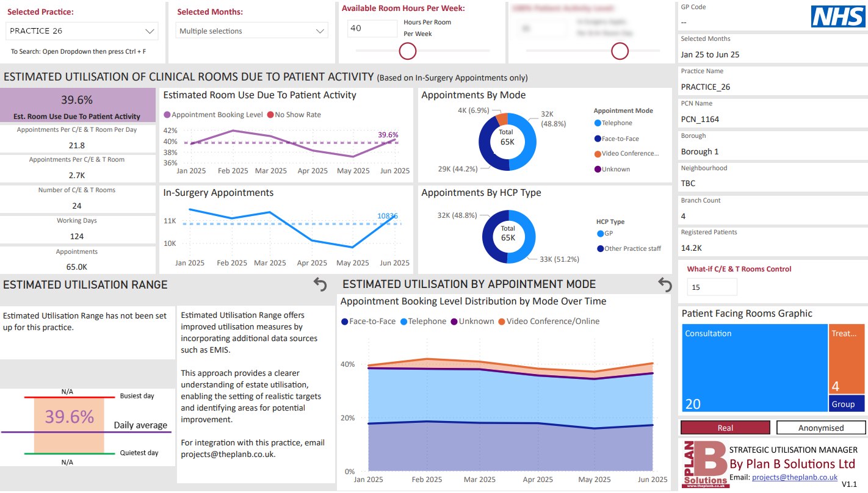Image resolution: width=868 pixels, height=493 pixels.
Task: Click the projects@theplanb.co.uk email link
Action: (794, 478)
